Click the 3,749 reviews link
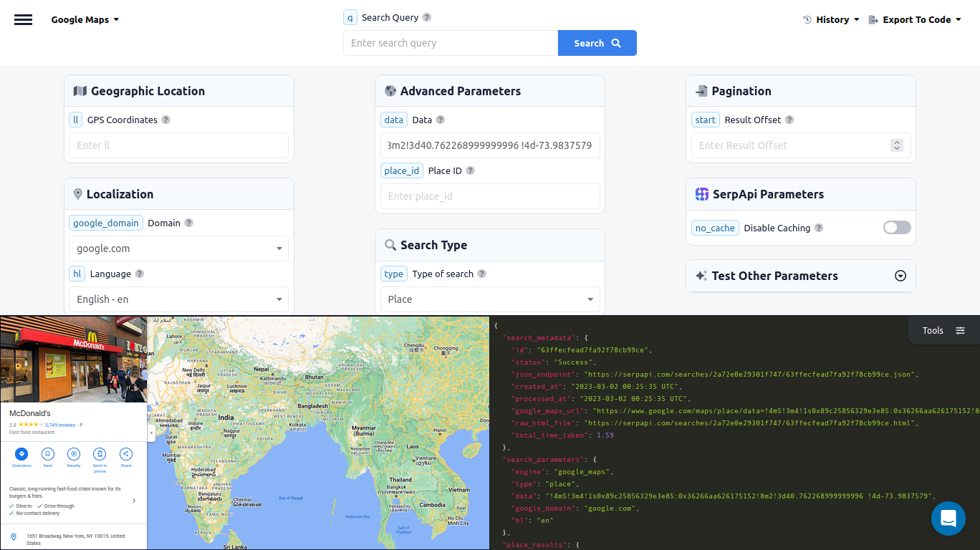 tap(59, 425)
